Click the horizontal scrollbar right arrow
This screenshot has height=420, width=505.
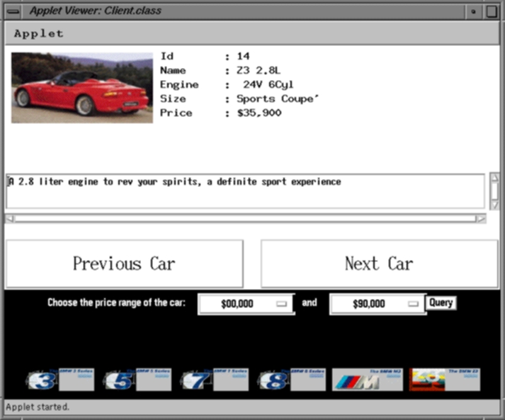(481, 219)
